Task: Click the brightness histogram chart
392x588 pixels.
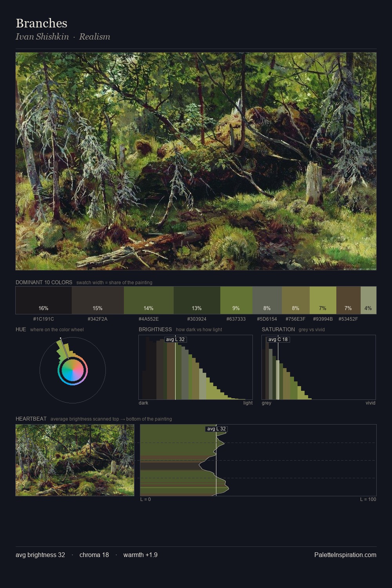Action: click(196, 367)
